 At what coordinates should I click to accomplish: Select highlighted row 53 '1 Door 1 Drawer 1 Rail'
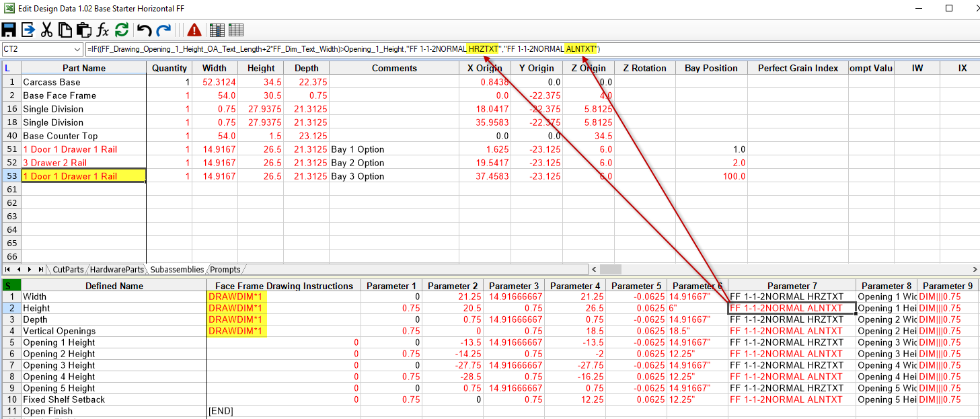pos(84,176)
